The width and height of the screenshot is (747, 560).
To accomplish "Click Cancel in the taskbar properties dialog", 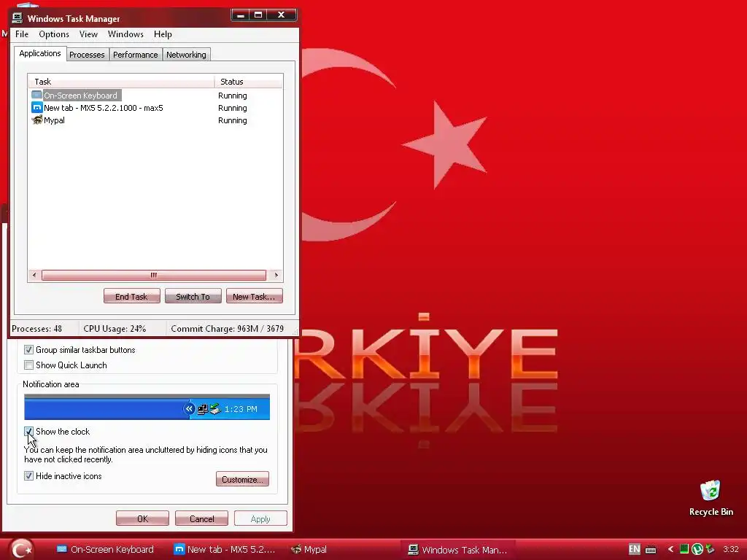I will click(x=201, y=518).
